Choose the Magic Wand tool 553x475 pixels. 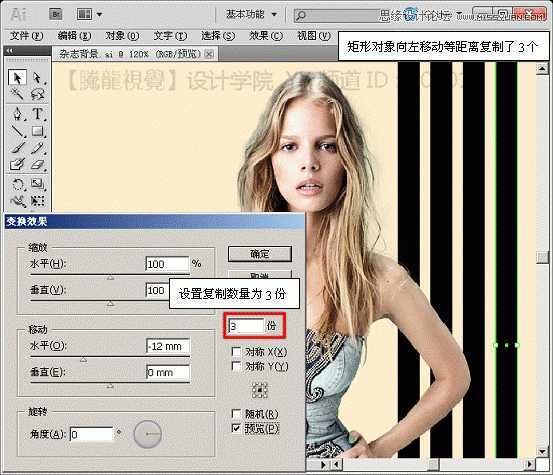pos(17,94)
